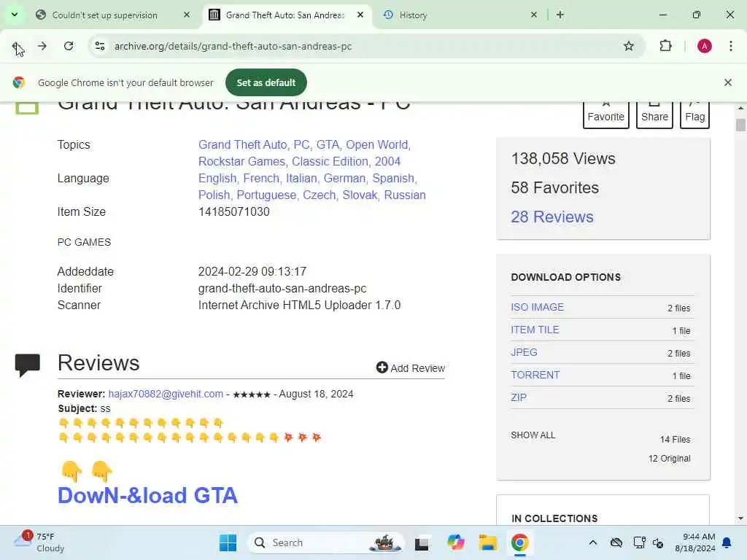Screen dimensions: 747x560
Task: Open Chrome three-dot menu
Action: coord(731,46)
